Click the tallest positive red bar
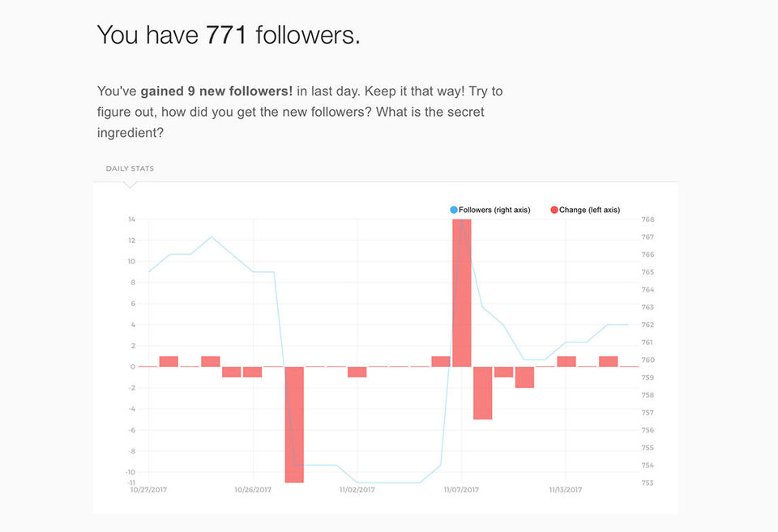 (x=462, y=292)
